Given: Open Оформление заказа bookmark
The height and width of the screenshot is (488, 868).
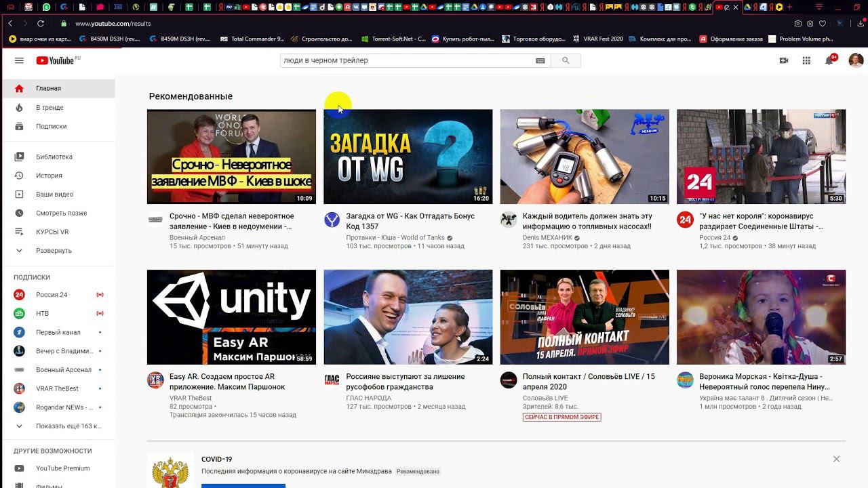Looking at the screenshot, I should point(731,39).
